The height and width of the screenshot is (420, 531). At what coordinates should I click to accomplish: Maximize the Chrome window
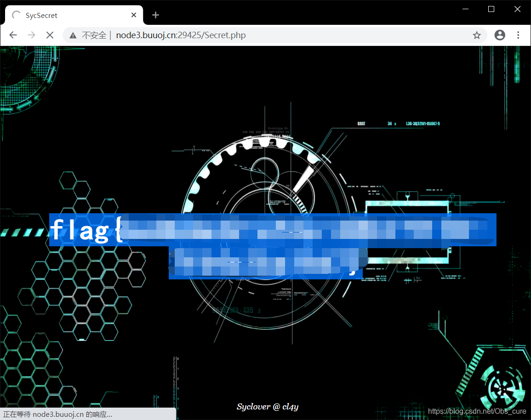(491, 9)
